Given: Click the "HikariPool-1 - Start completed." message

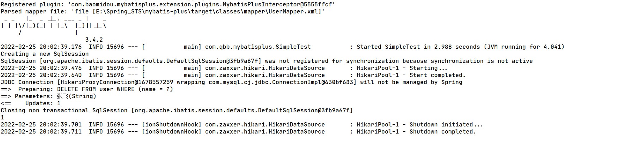Looking at the screenshot, I should click(x=411, y=75).
